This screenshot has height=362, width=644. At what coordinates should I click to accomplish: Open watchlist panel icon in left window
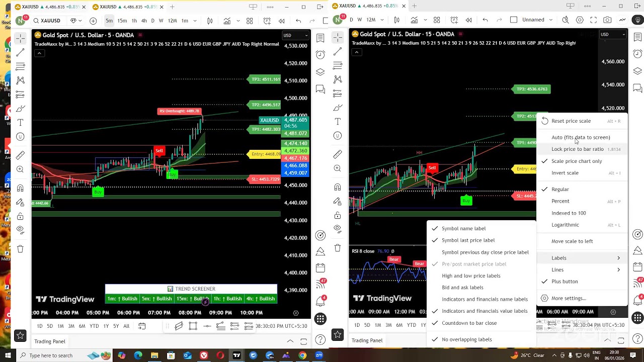point(320,38)
